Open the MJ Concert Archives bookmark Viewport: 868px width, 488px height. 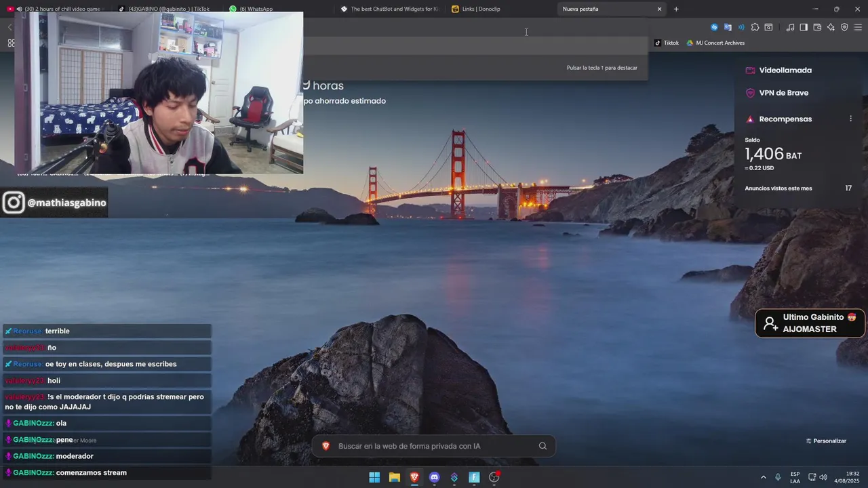point(715,43)
